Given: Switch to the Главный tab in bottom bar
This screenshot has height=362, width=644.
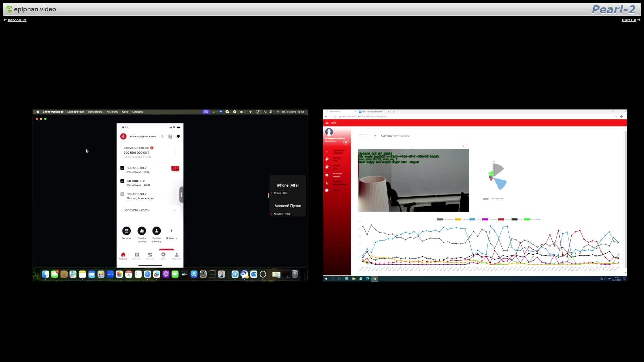Looking at the screenshot, I should tap(123, 256).
